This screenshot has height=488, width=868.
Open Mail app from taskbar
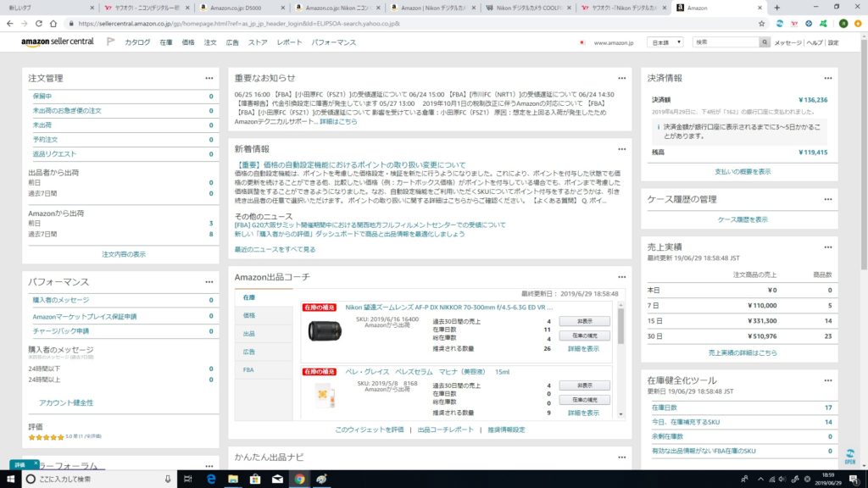coord(277,480)
